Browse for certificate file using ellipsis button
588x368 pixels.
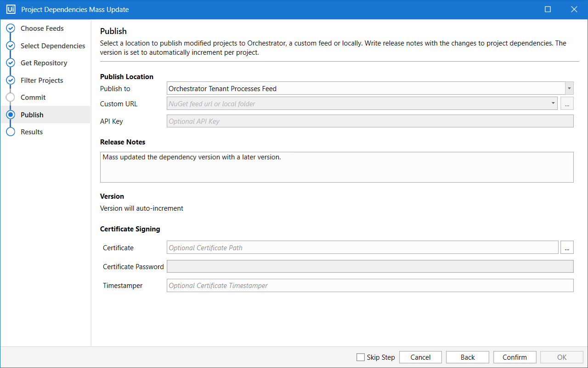click(567, 247)
